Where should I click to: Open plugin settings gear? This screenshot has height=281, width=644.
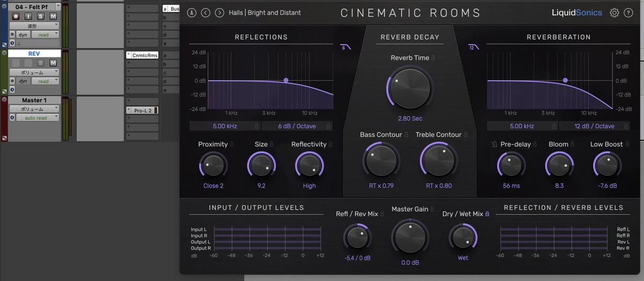coord(614,12)
